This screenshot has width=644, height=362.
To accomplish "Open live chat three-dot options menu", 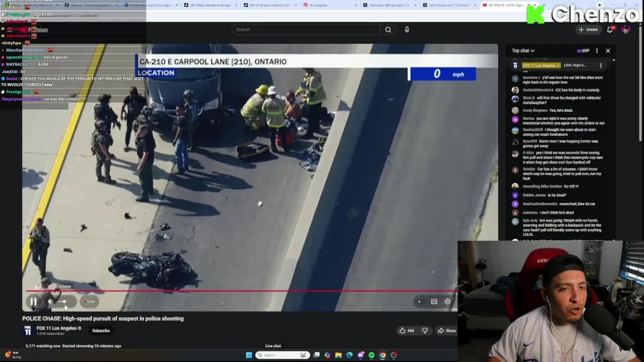I will coord(597,51).
